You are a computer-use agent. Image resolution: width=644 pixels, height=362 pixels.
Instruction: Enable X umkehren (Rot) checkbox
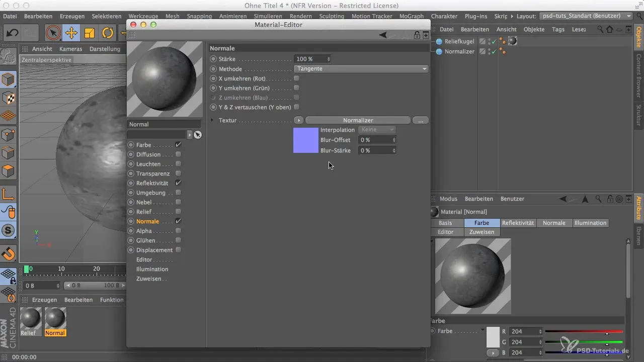coord(296,78)
